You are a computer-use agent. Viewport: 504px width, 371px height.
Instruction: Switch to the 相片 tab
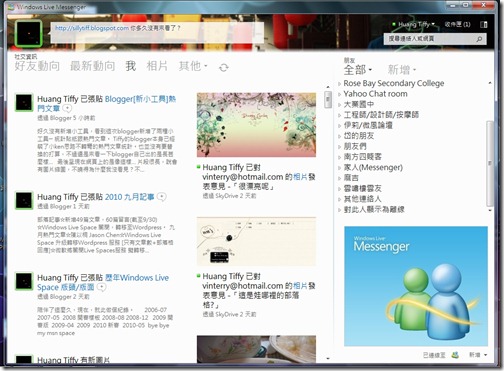(x=157, y=66)
